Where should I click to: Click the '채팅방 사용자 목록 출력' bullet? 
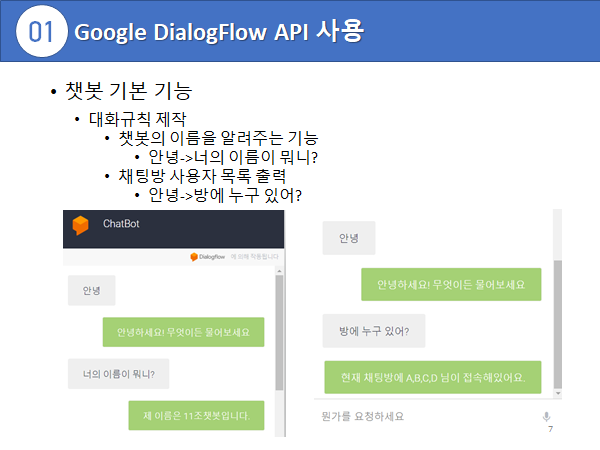tap(202, 176)
